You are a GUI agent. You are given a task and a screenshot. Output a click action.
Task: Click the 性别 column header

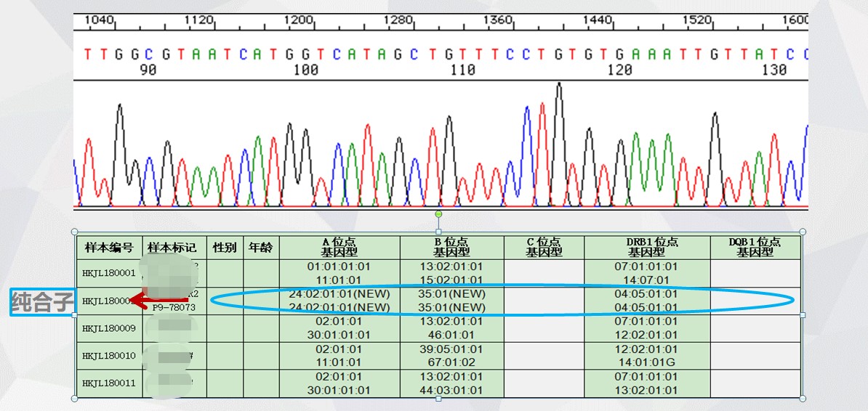(225, 248)
